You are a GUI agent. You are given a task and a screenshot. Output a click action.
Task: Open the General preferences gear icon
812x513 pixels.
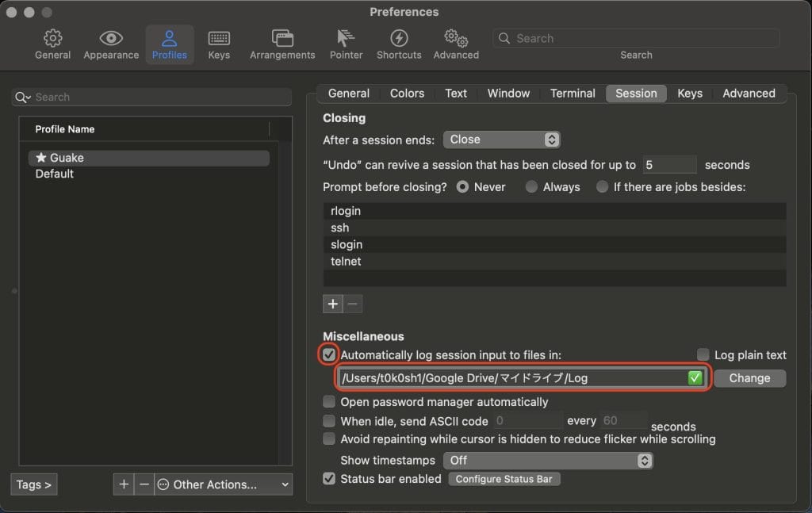click(52, 38)
